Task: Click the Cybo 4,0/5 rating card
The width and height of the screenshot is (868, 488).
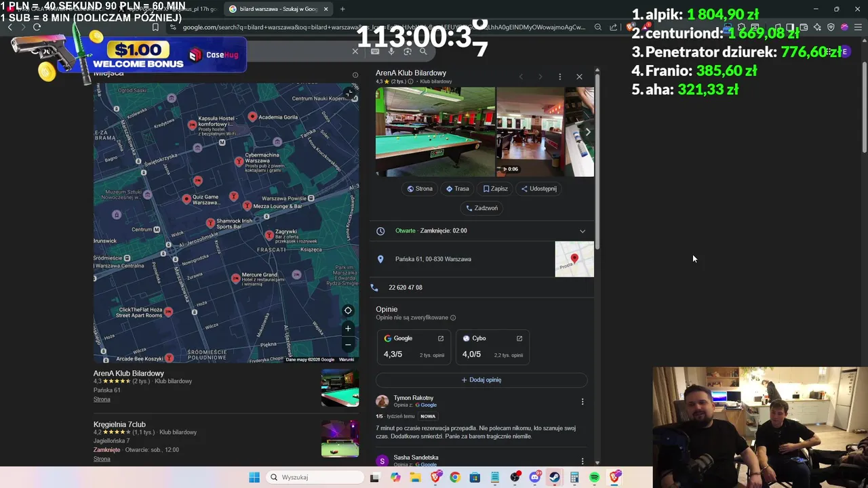Action: 493,346
